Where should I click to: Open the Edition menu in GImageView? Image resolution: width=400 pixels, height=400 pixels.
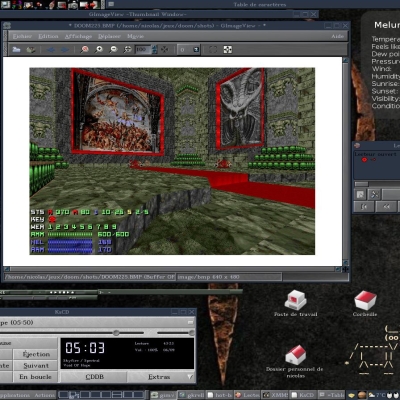point(48,36)
